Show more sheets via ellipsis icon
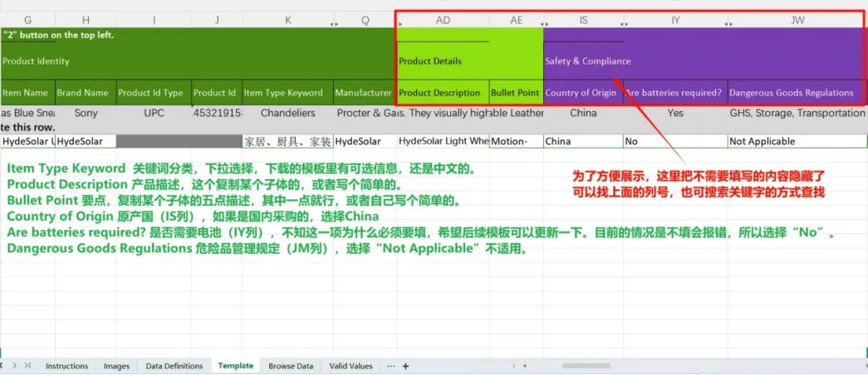868x375 pixels. pos(391,366)
